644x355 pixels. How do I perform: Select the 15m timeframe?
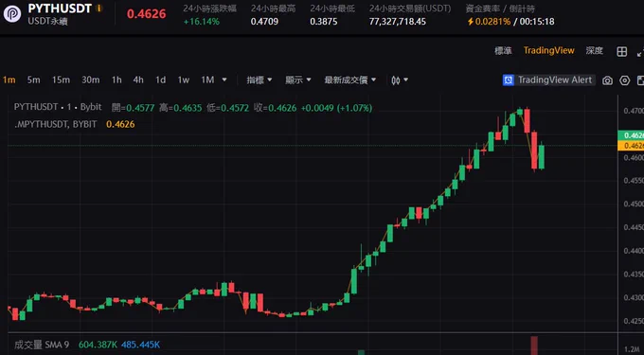click(61, 80)
